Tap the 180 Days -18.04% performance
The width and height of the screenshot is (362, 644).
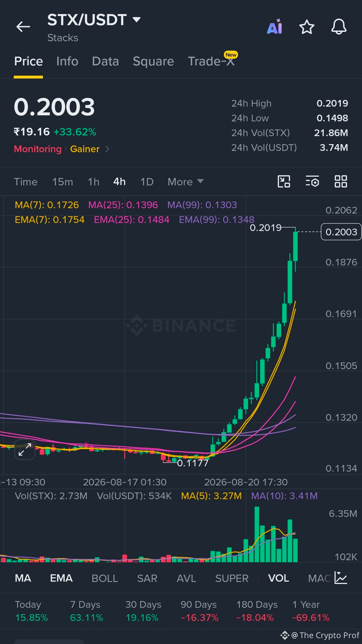(256, 611)
